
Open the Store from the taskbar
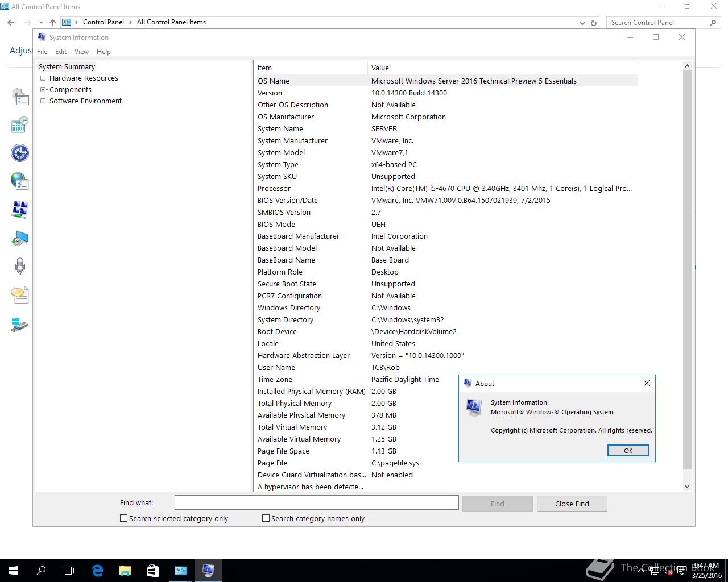[x=152, y=570]
